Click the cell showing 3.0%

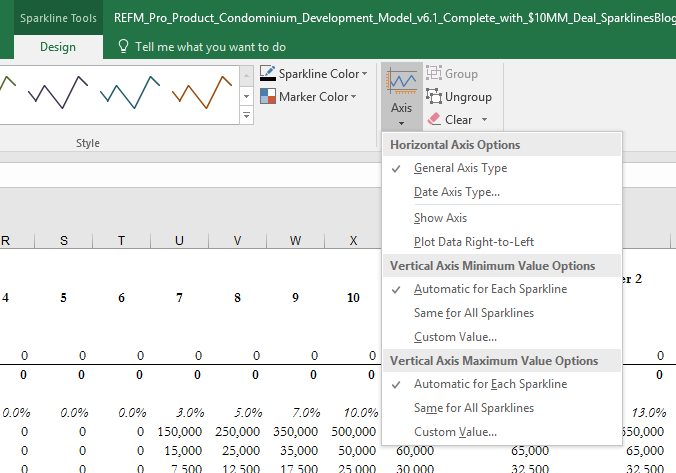190,413
